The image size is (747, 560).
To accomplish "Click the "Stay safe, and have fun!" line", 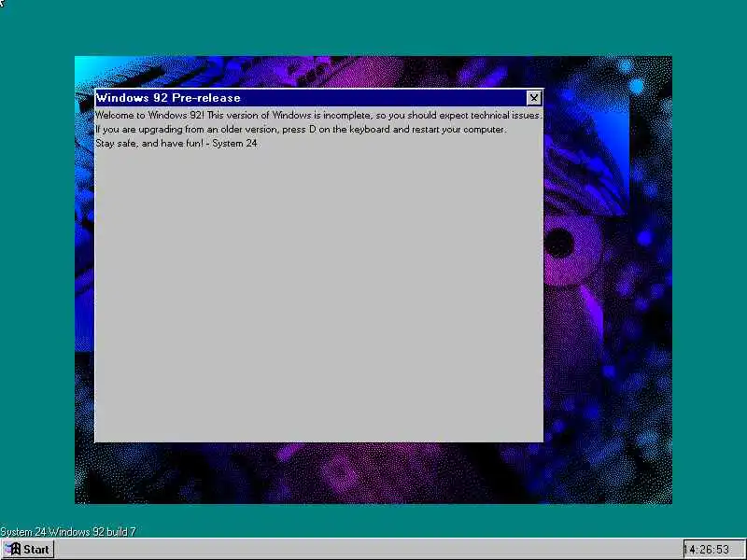I will point(176,144).
